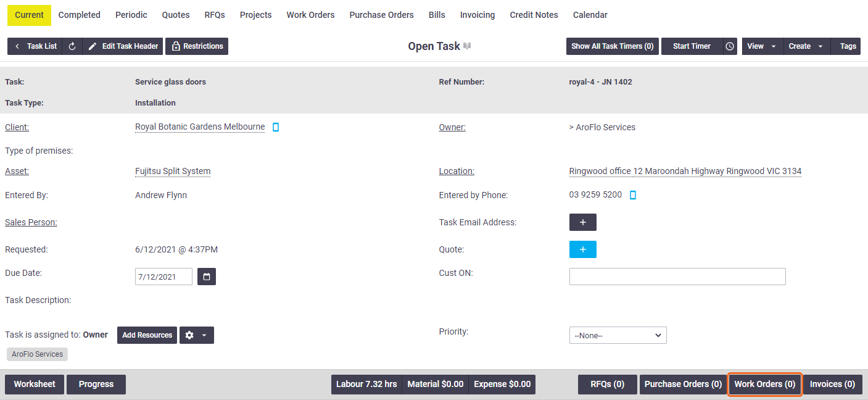Expand the View dropdown menu
The width and height of the screenshot is (868, 400).
[x=762, y=46]
